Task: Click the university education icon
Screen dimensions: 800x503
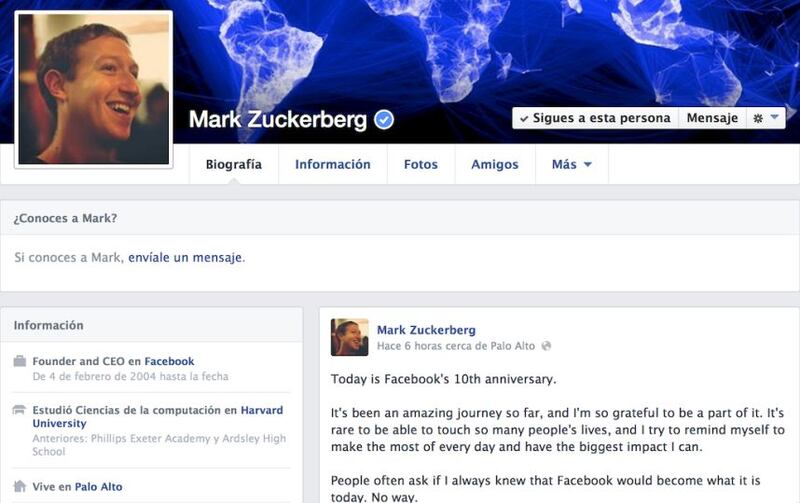Action: click(x=19, y=410)
